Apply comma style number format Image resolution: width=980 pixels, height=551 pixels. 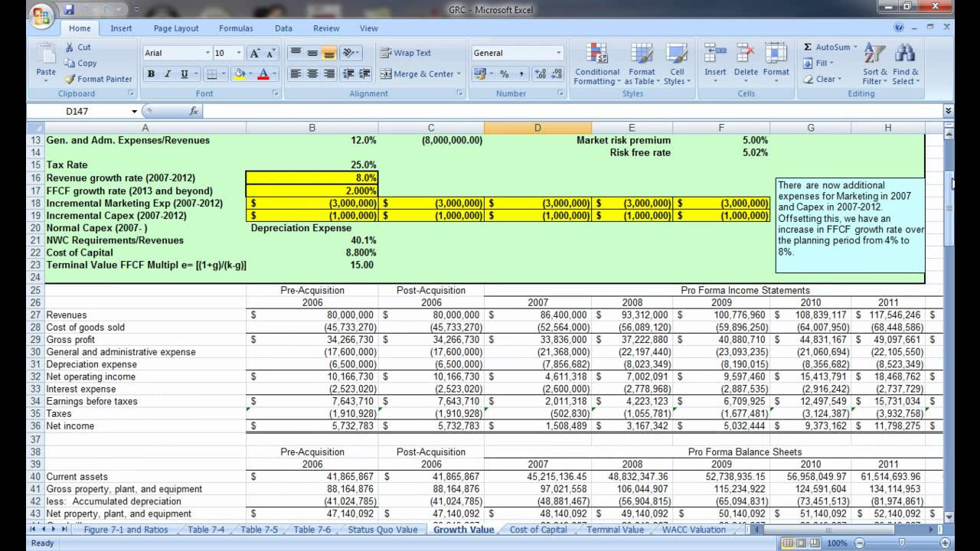(521, 74)
